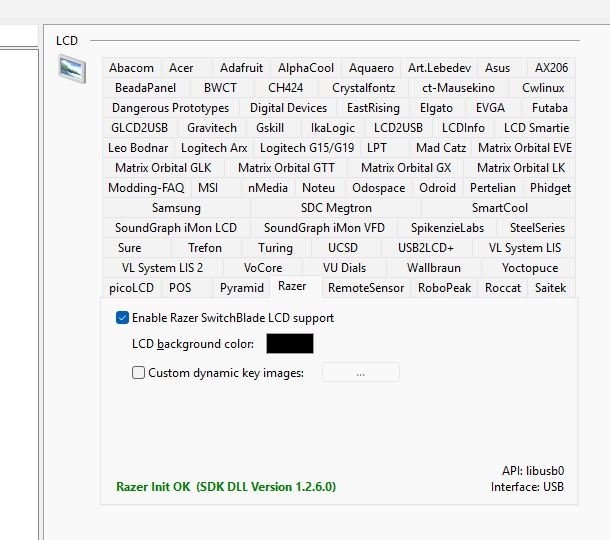The height and width of the screenshot is (540, 610).
Task: Switch to the Turing tab
Action: pos(275,248)
